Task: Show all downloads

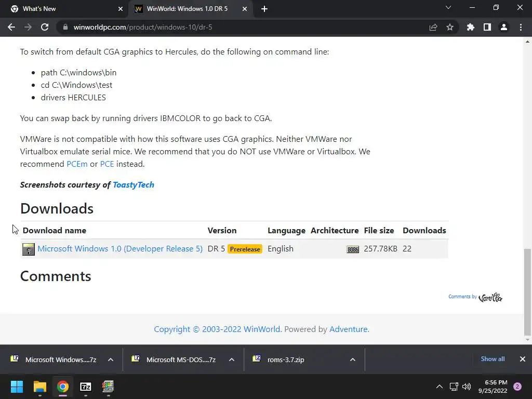Action: pyautogui.click(x=493, y=359)
